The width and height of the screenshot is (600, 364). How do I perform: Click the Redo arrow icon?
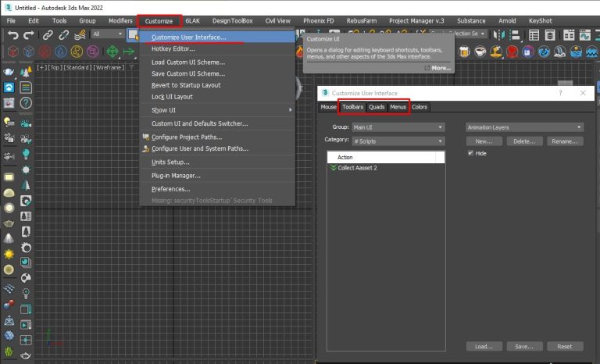tap(29, 35)
